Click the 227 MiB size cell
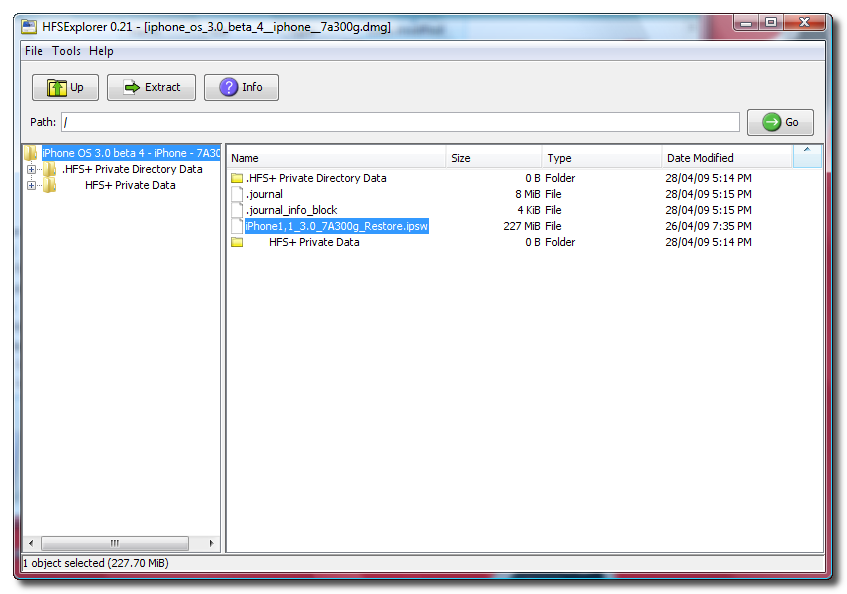 click(x=521, y=226)
